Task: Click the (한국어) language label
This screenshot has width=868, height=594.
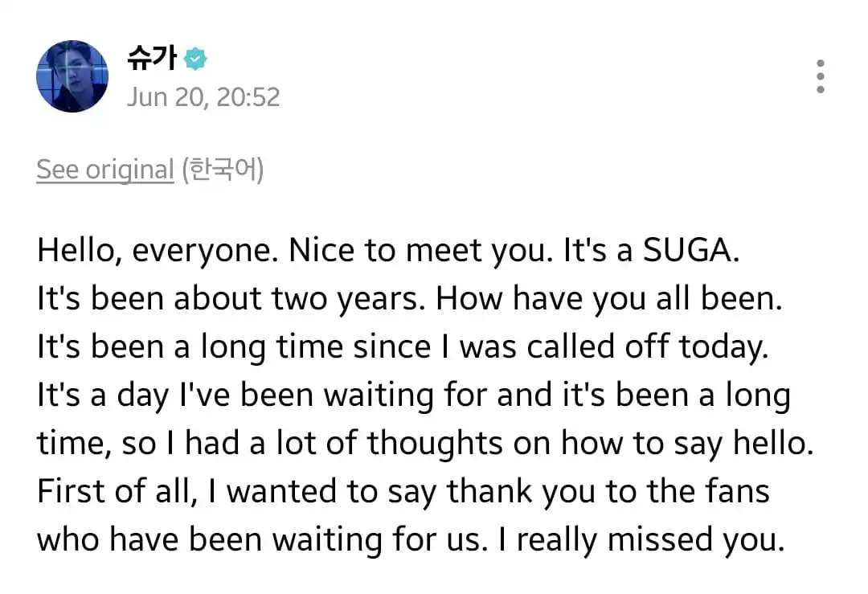Action: (223, 170)
